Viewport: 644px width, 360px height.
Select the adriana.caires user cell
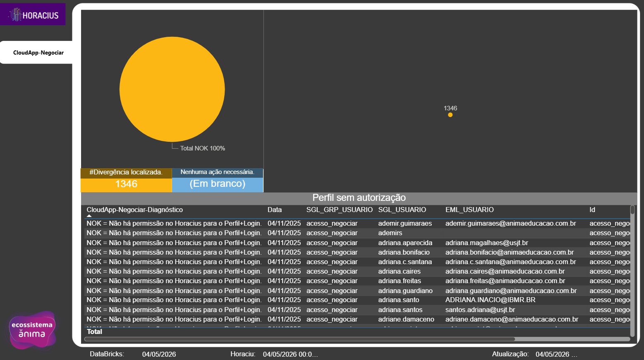400,272
